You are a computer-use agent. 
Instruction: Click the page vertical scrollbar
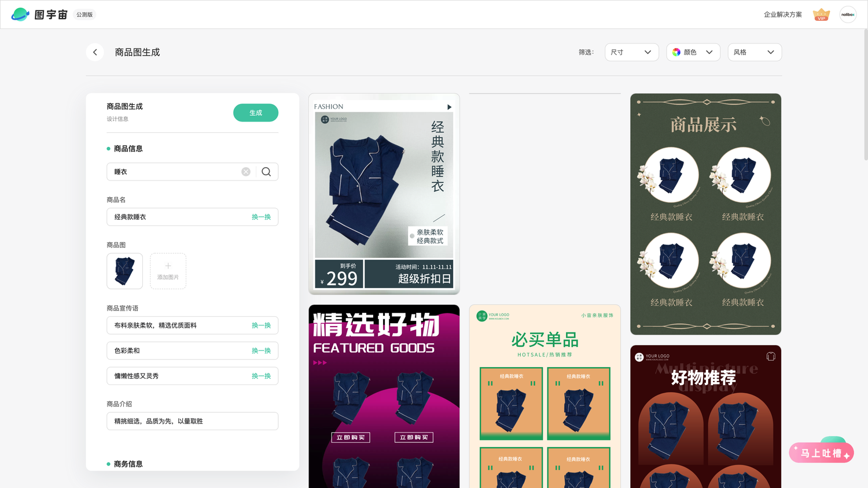[865, 95]
